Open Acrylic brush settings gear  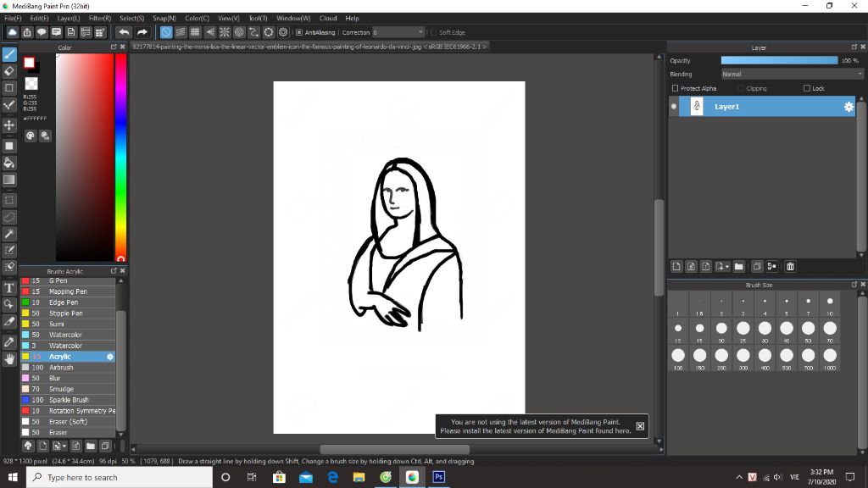pos(110,357)
